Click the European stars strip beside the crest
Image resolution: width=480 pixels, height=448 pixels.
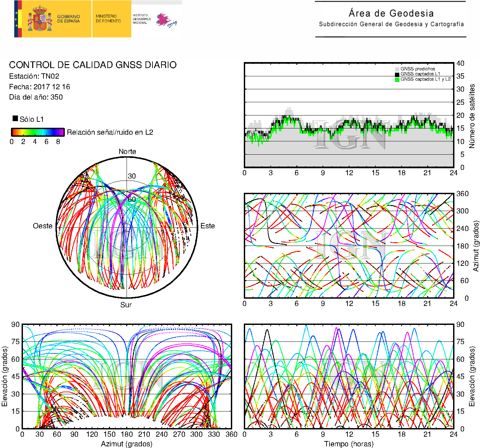[16, 19]
